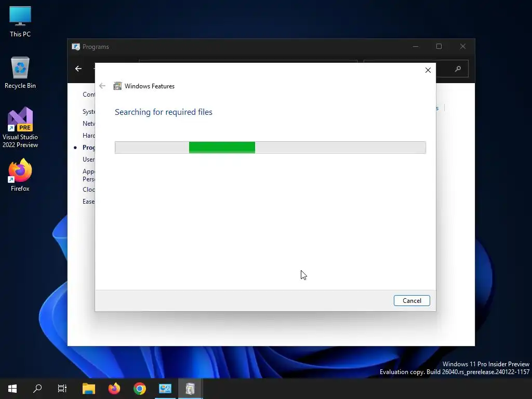Open taskbar Search
532x399 pixels.
pos(37,389)
